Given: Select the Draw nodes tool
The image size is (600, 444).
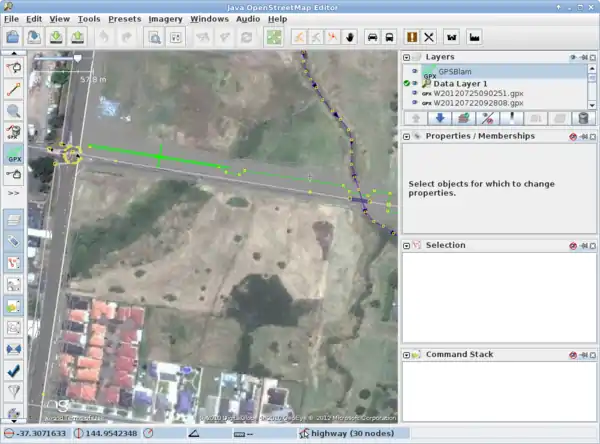Looking at the screenshot, I should (x=15, y=90).
